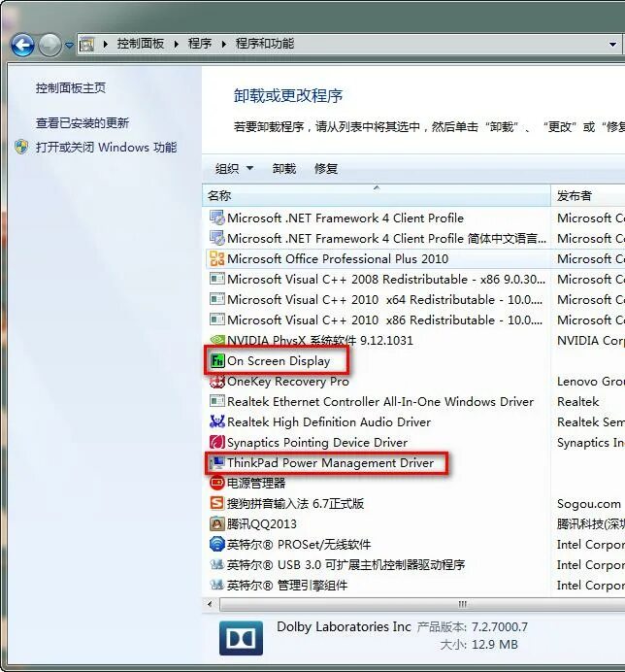Screen dimensions: 625x672
Task: Select Microsoft Visual C++ 2008 Redistributable entry
Action: coord(386,280)
